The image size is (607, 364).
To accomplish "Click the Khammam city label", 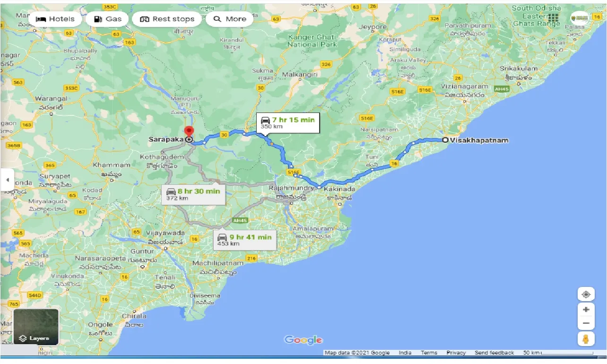I will pos(112,165).
